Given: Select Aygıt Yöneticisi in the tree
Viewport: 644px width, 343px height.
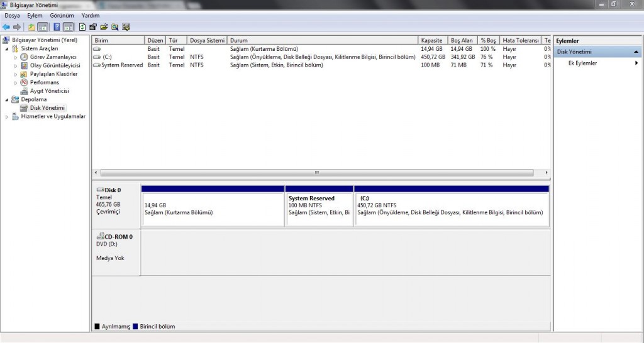Looking at the screenshot, I should 49,91.
